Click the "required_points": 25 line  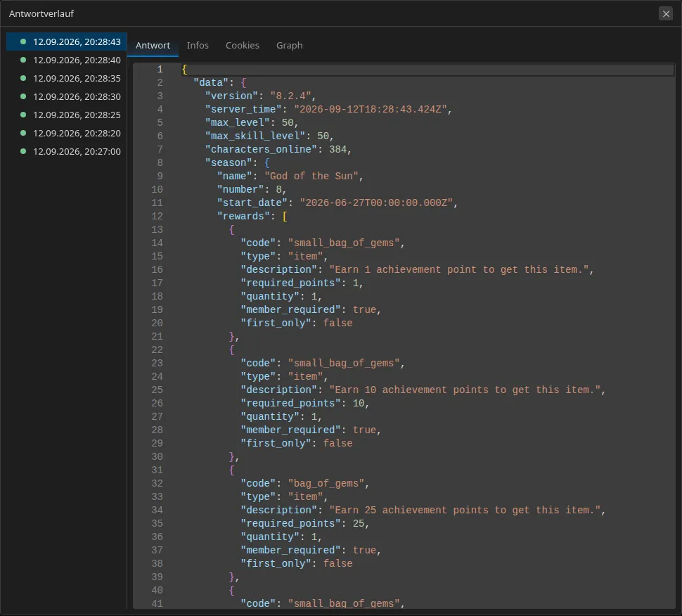coord(305,523)
